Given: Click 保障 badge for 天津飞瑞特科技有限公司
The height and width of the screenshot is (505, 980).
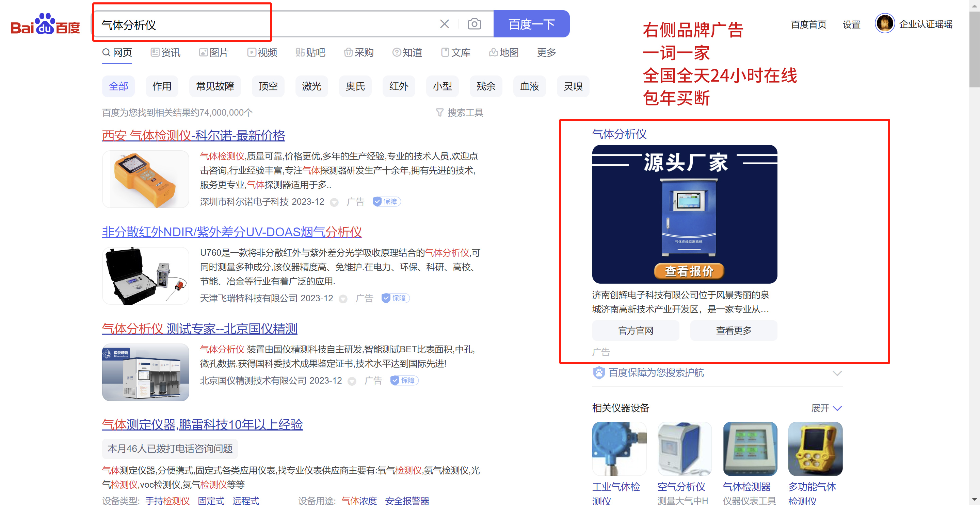Looking at the screenshot, I should click(x=395, y=298).
